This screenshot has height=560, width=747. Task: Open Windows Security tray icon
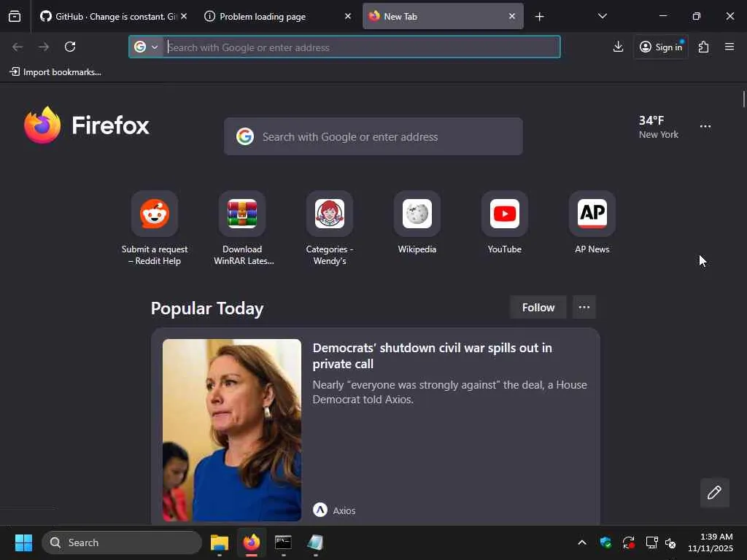point(605,542)
